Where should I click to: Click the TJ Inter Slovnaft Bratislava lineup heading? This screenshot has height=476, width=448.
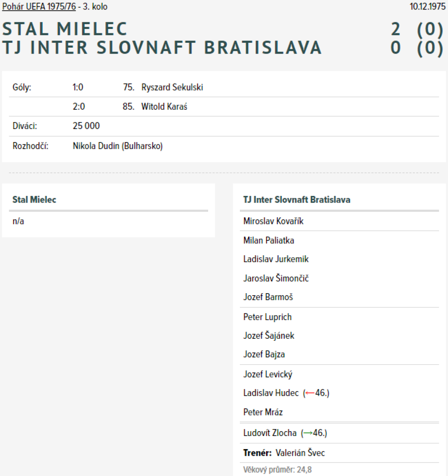coord(297,200)
